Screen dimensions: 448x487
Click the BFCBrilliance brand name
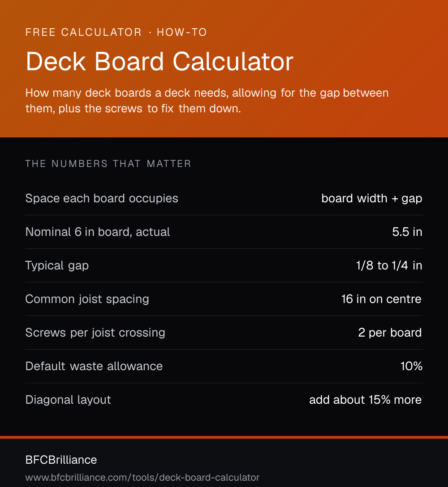tap(61, 460)
